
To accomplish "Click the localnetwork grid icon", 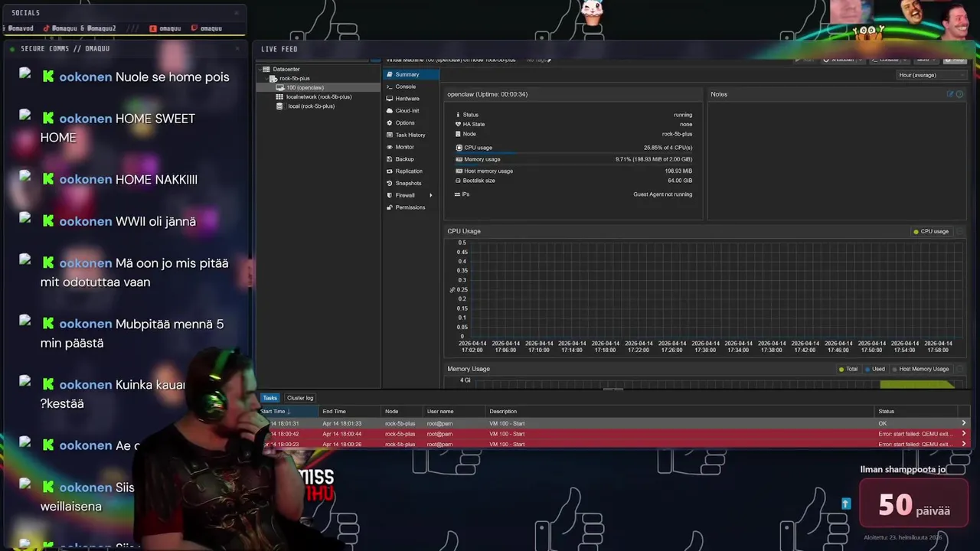I will (280, 96).
